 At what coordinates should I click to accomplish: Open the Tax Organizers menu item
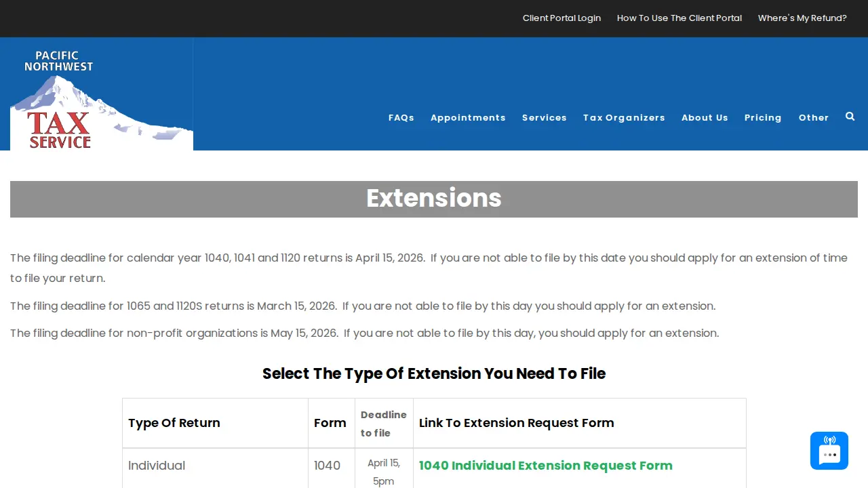[624, 117]
